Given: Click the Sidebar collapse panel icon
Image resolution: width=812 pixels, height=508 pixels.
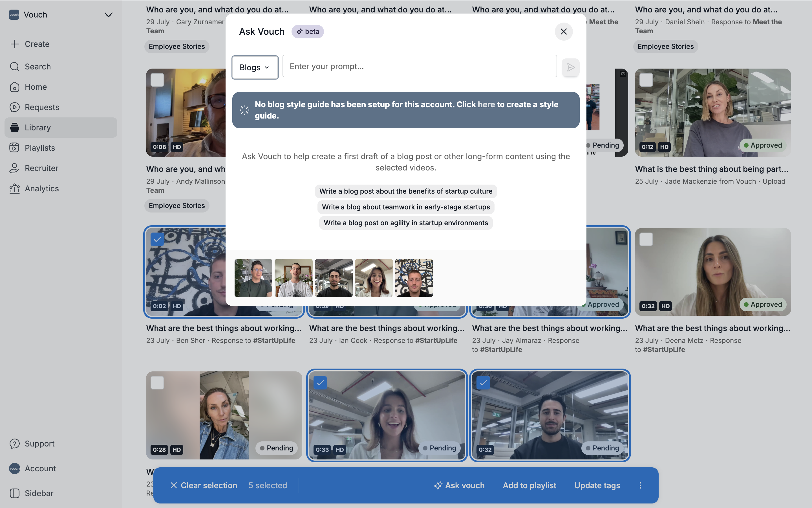Looking at the screenshot, I should pos(14,493).
